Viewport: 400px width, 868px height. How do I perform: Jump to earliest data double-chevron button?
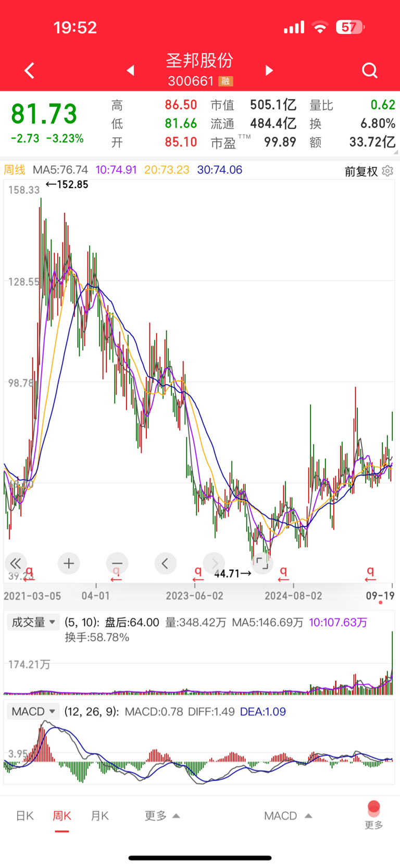point(16,563)
